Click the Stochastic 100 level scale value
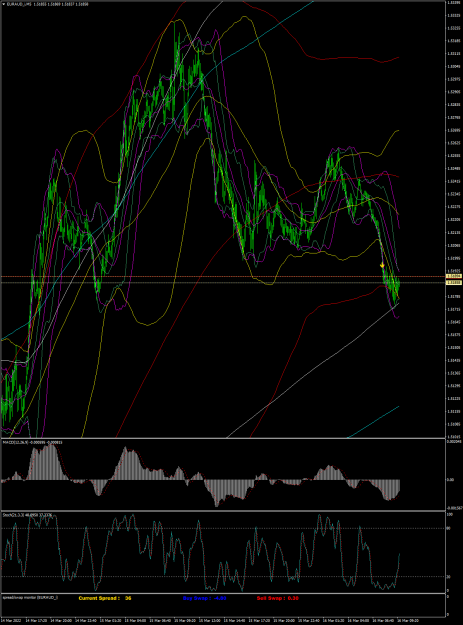This screenshot has height=625, width=463. 449,515
